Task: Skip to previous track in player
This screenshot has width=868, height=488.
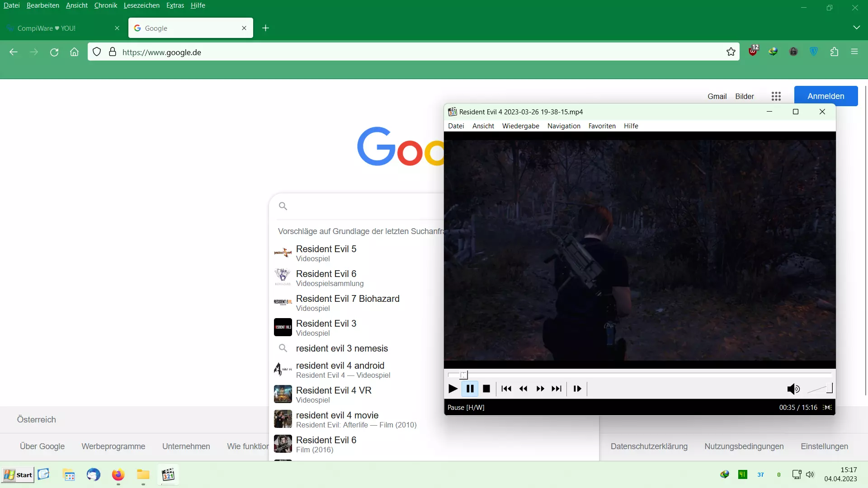Action: [x=506, y=389]
